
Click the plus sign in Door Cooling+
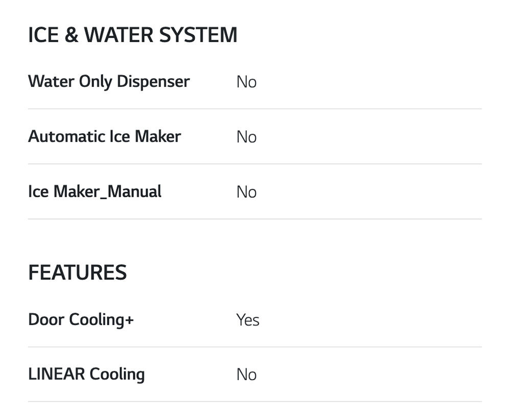(129, 320)
